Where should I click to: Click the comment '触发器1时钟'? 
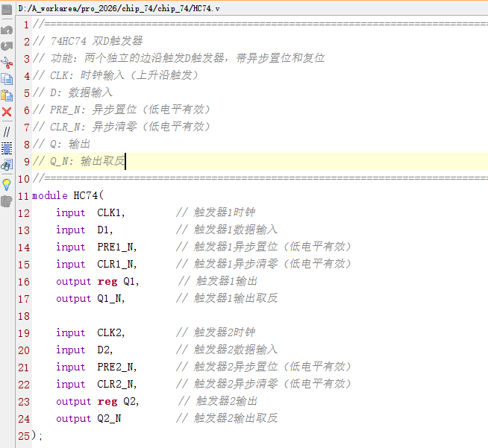[225, 212]
